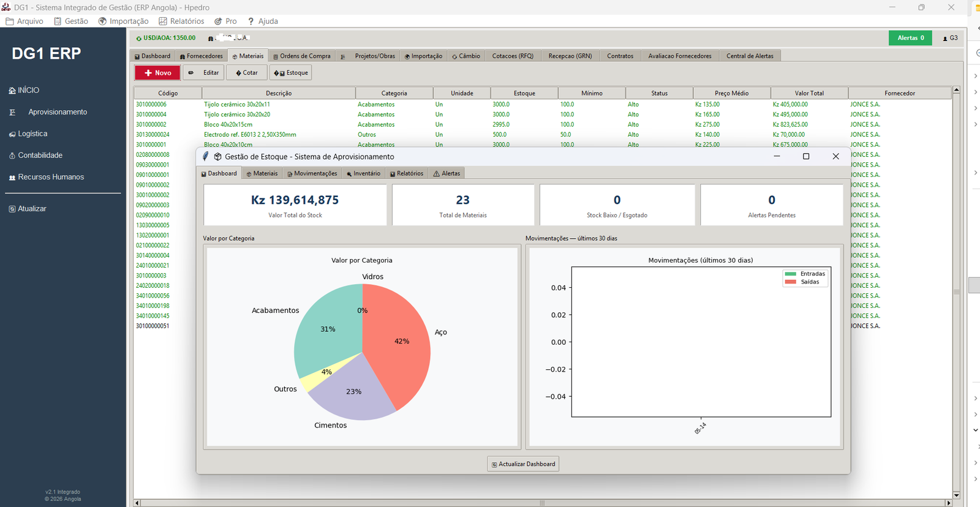Open Recursos Humanos in the sidebar
Image resolution: width=980 pixels, height=507 pixels.
(47, 177)
